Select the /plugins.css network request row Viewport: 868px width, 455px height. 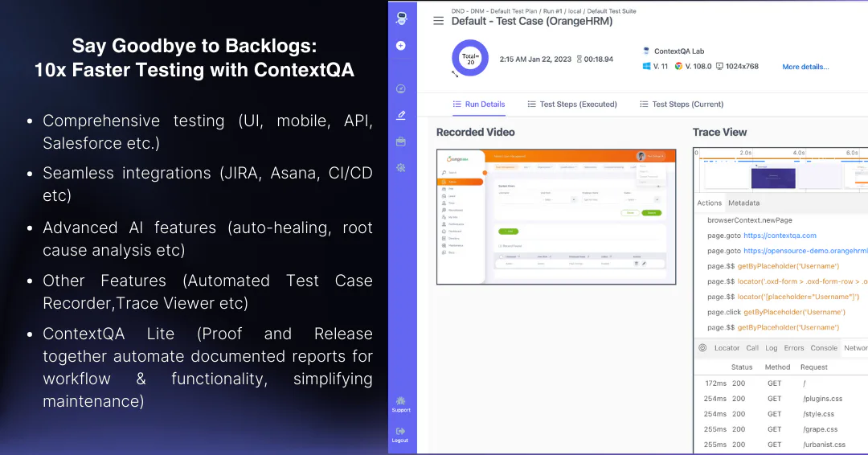click(781, 399)
